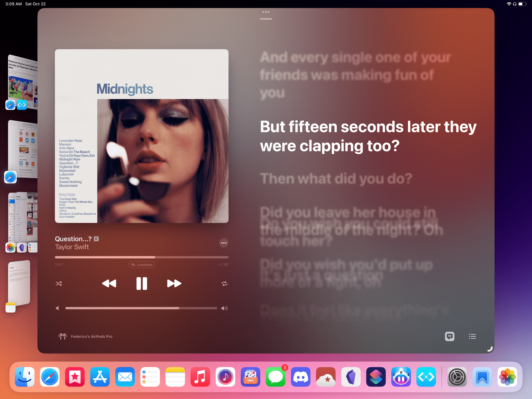Image resolution: width=532 pixels, height=399 pixels.
Task: Toggle repeat mode
Action: coord(224,284)
